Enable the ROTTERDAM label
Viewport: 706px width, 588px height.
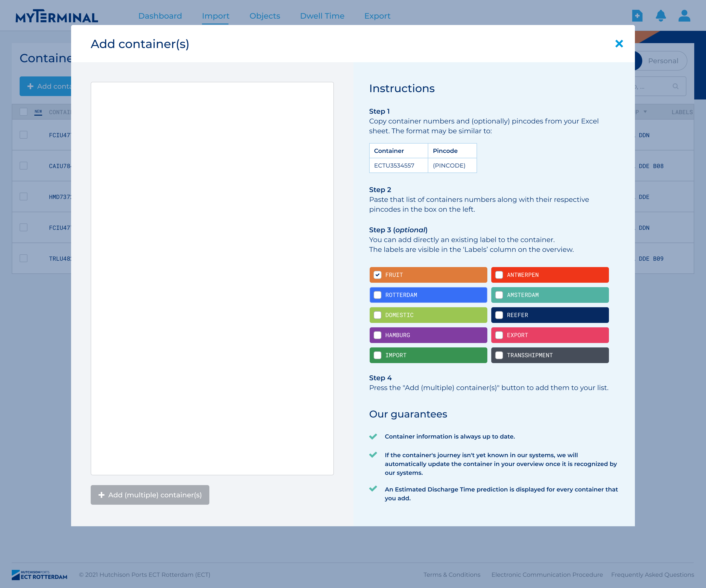[377, 295]
